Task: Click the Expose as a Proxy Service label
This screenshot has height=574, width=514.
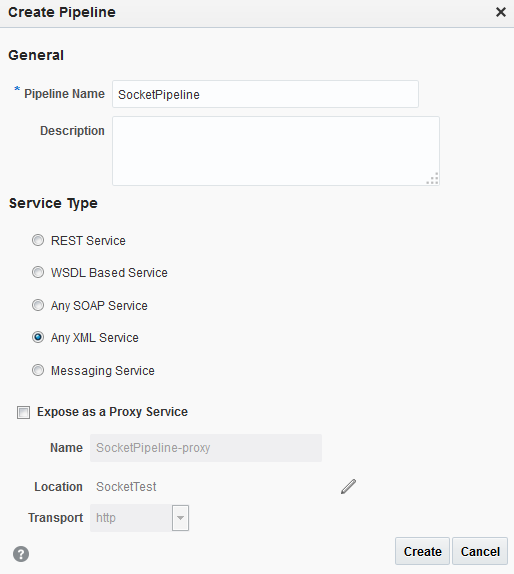Action: point(112,412)
